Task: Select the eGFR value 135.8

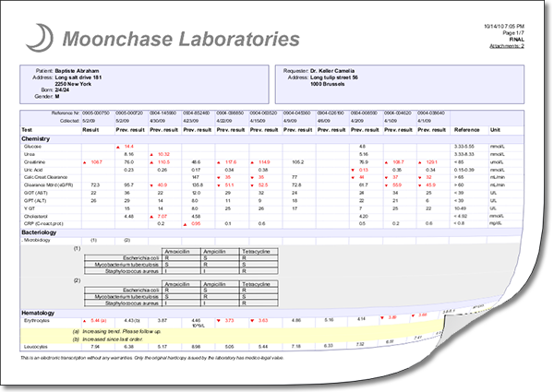Action: 196,184
